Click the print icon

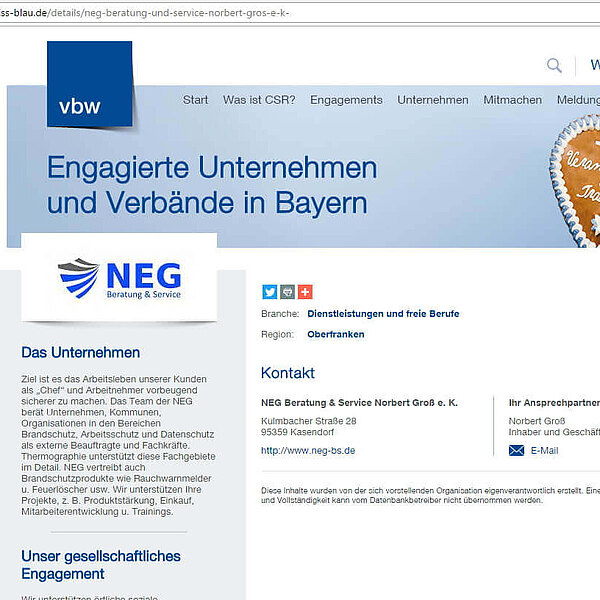[287, 292]
